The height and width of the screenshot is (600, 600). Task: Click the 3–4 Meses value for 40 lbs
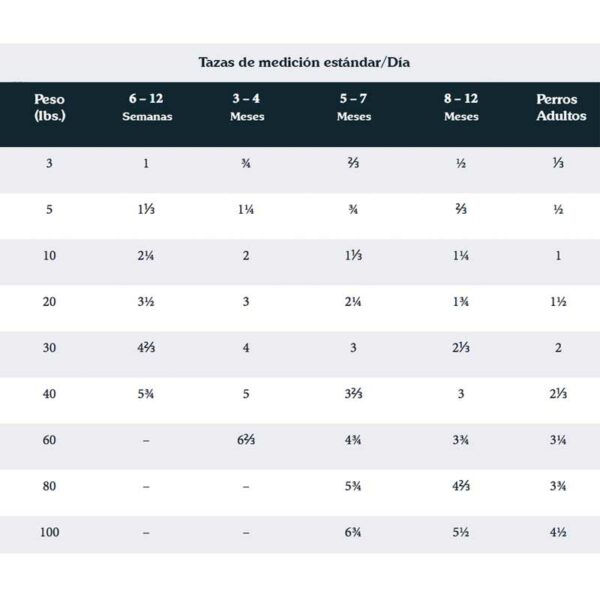click(247, 394)
